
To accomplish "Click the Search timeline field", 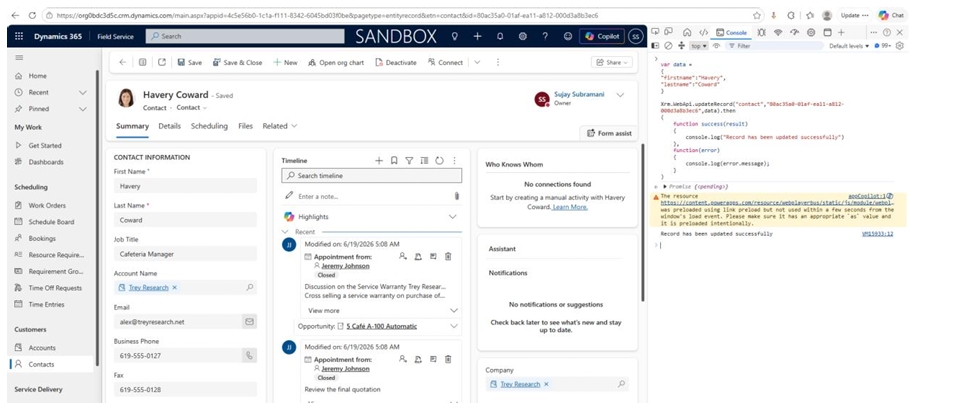I will coord(372,176).
